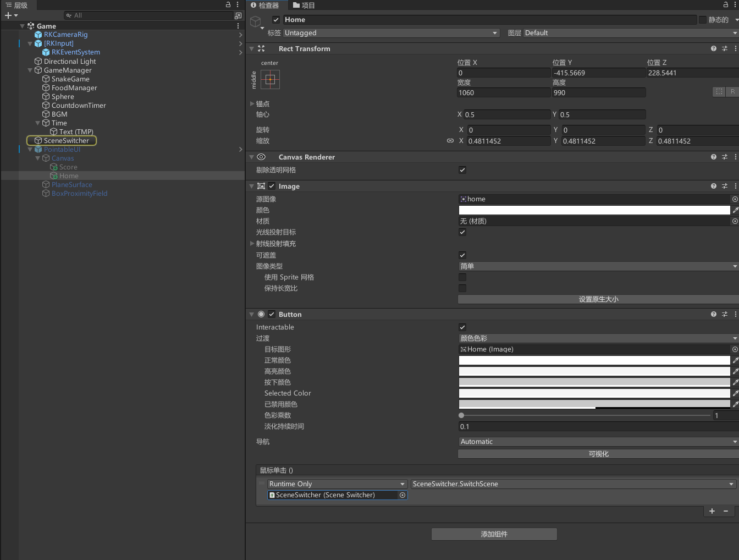
Task: Open the Image color swatch
Action: pos(594,210)
